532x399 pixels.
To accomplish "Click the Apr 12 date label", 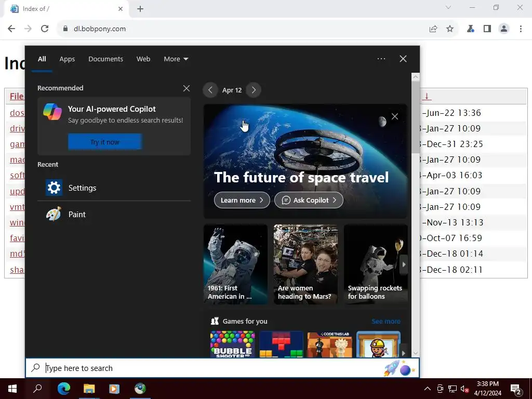I will point(232,90).
